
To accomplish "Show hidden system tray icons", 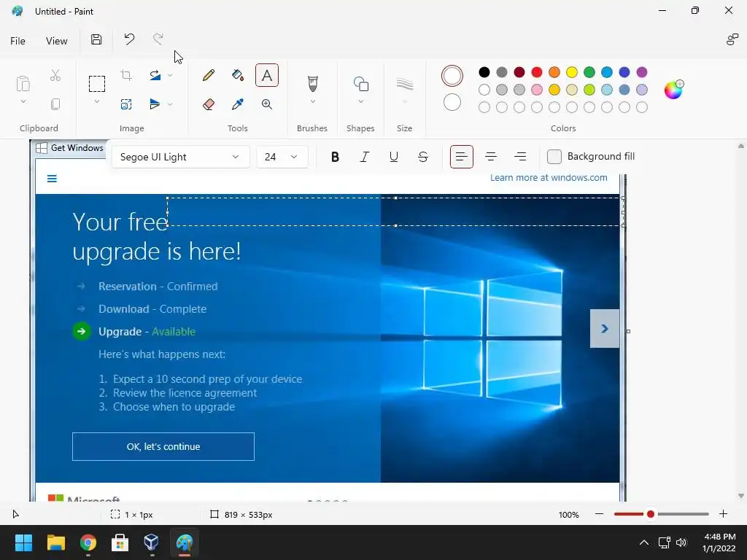I will tap(643, 542).
